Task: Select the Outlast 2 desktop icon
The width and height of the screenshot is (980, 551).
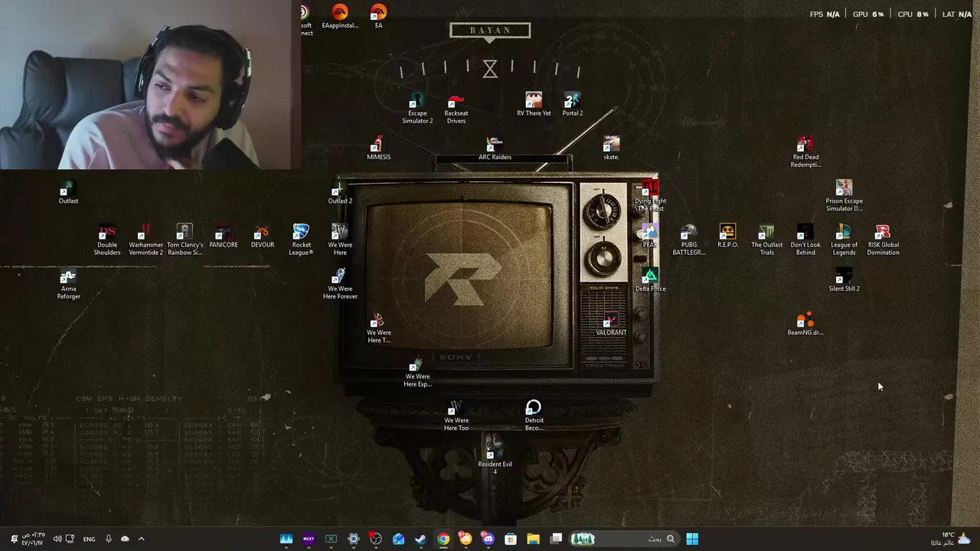Action: pyautogui.click(x=340, y=192)
